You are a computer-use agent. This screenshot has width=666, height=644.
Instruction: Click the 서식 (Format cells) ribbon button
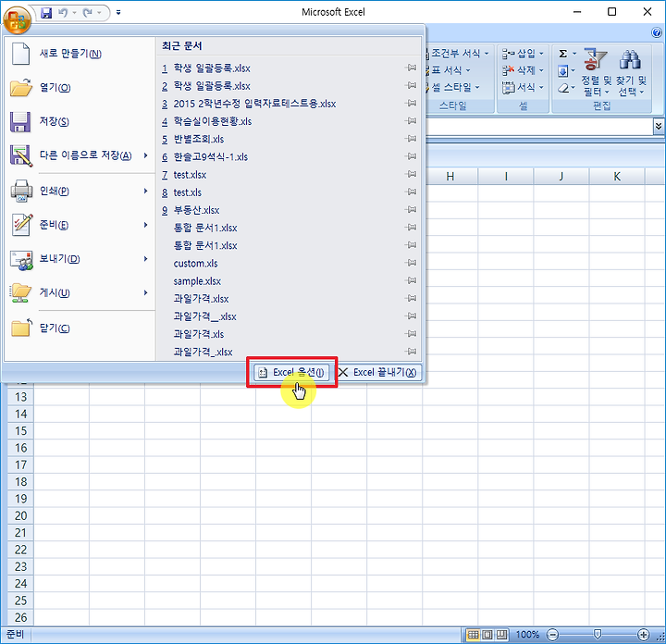[523, 87]
